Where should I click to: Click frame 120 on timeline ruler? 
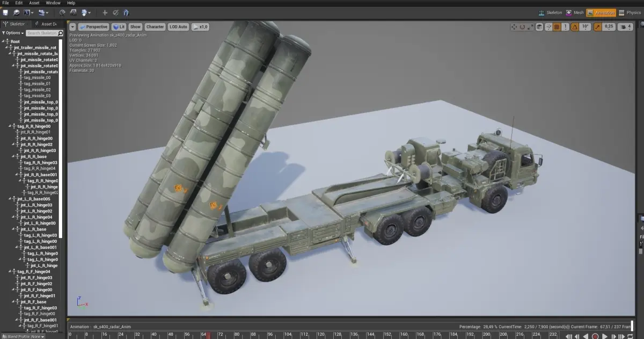click(x=321, y=335)
